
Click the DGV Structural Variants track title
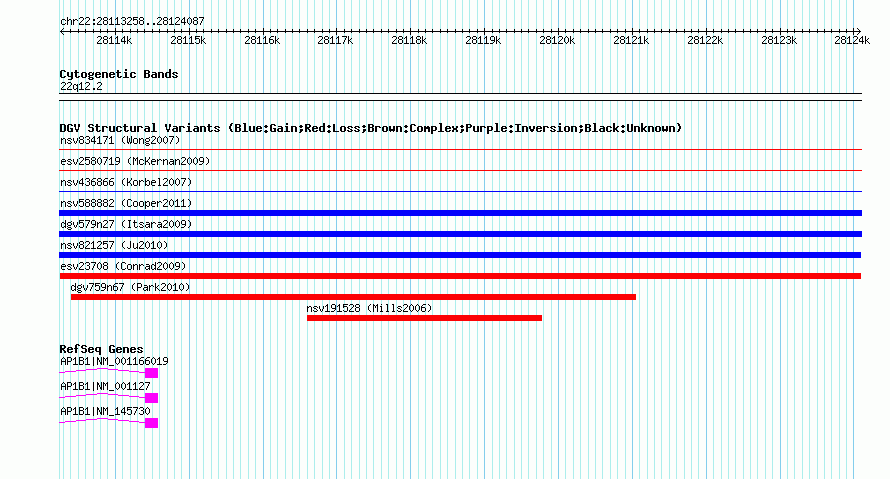click(x=371, y=128)
